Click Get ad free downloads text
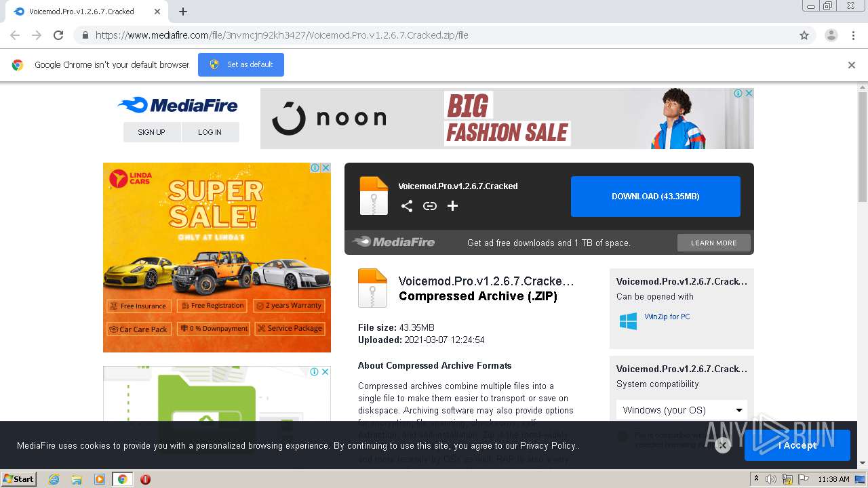Viewport: 868px width, 488px height. 549,243
